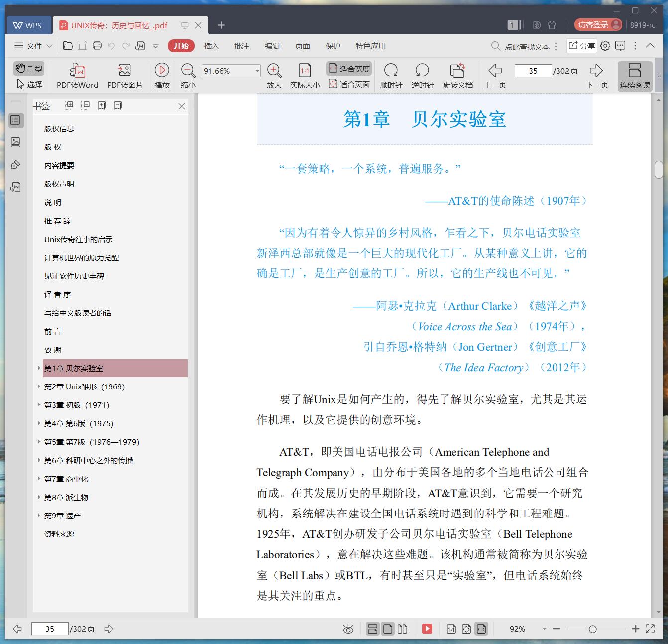Image resolution: width=668 pixels, height=644 pixels.
Task: Collapse all bookmarks icon in 书签 panel
Action: coord(85,105)
